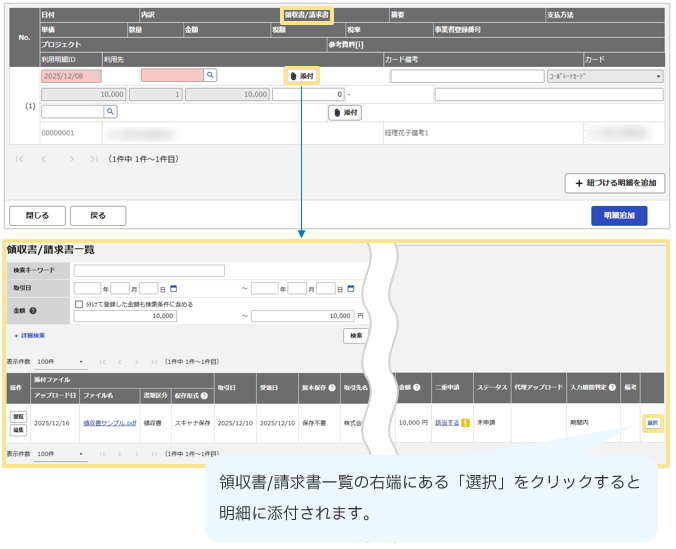Click the 事業者登録番号 input field
The width and height of the screenshot is (676, 549).
pos(549,94)
